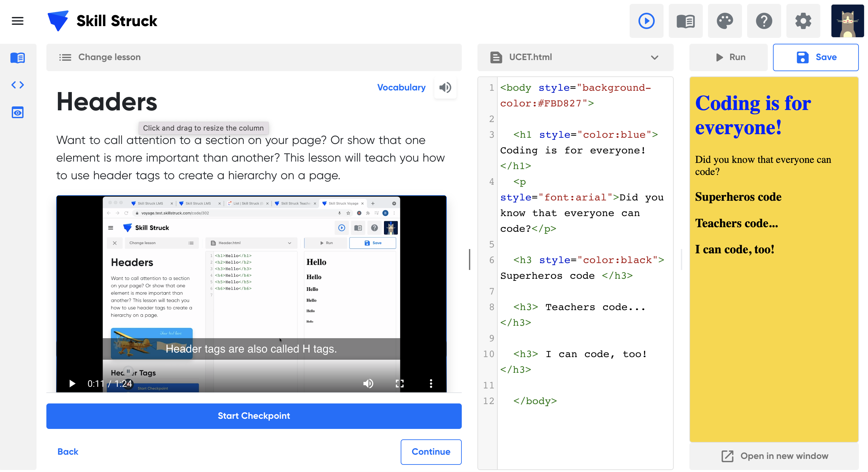The height and width of the screenshot is (472, 868).
Task: Open the Change lesson list
Action: click(254, 57)
